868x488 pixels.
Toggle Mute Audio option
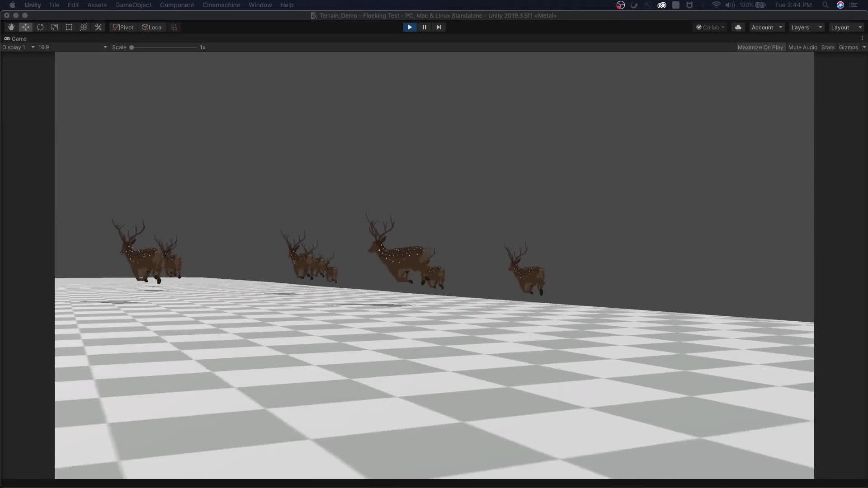click(x=802, y=47)
